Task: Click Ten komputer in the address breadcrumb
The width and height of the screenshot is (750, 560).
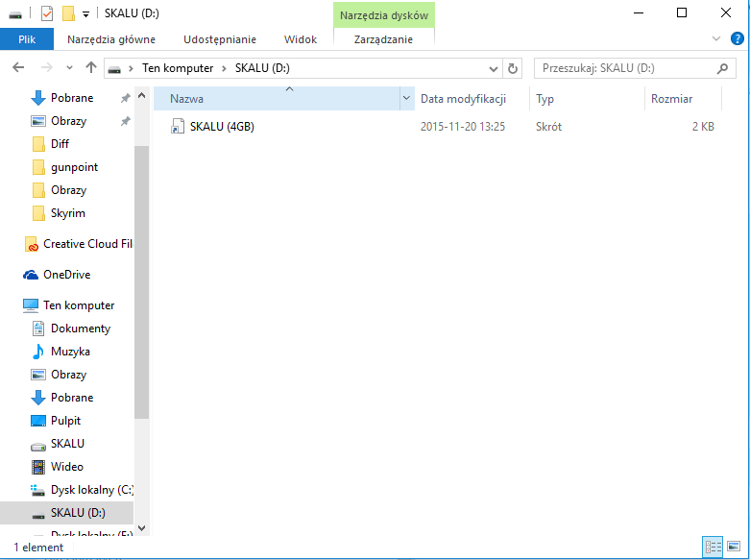Action: [178, 68]
